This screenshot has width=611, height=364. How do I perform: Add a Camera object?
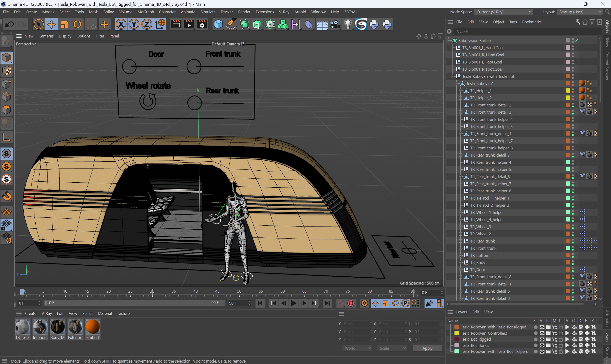[x=335, y=24]
